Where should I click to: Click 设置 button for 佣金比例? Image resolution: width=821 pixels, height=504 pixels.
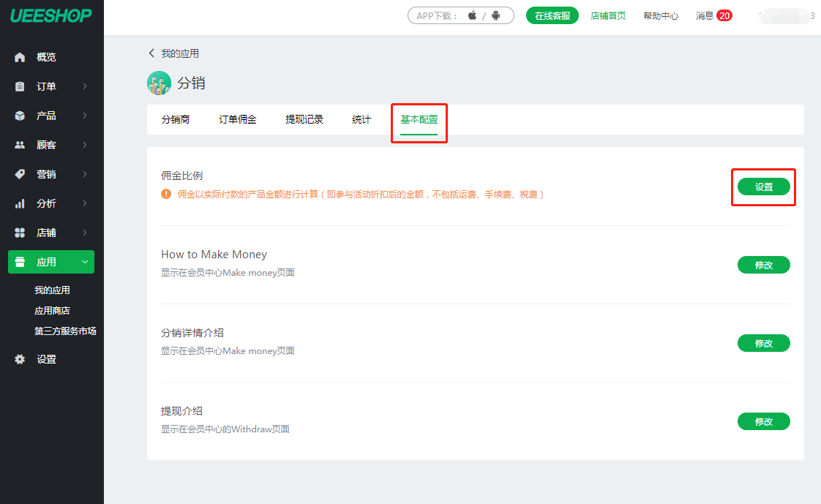tap(763, 187)
